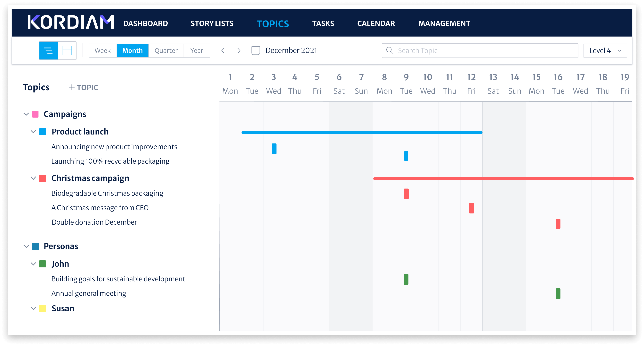The height and width of the screenshot is (346, 644).
Task: Click the today/current date icon
Action: click(254, 50)
